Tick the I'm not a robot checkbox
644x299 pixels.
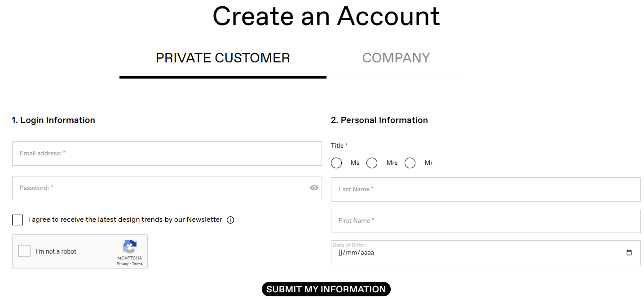click(24, 251)
